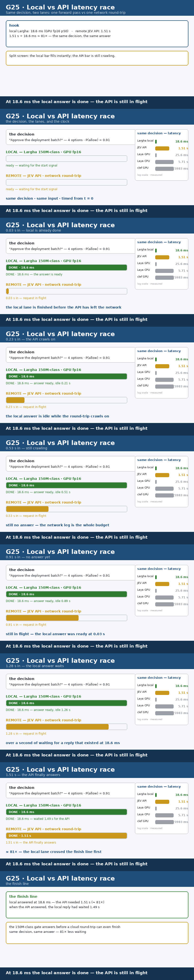
Task: Click '0.23 s in — request in flight' status text
Action: tap(26, 407)
